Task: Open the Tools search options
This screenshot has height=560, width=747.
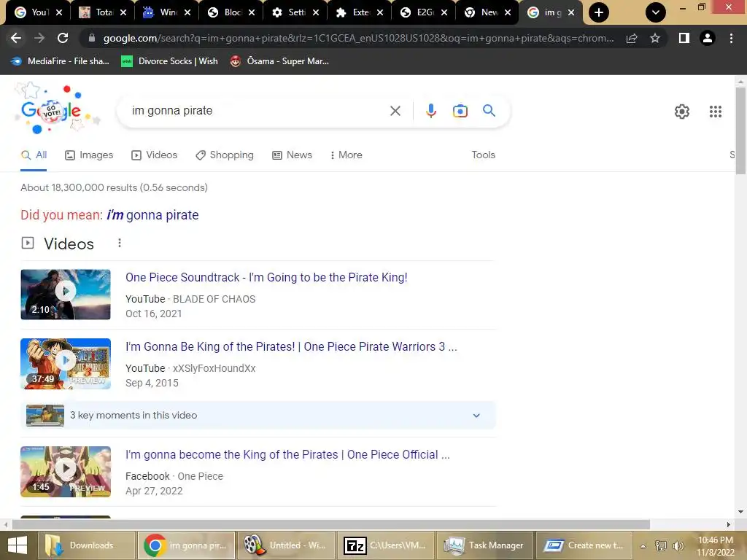Action: click(x=483, y=155)
